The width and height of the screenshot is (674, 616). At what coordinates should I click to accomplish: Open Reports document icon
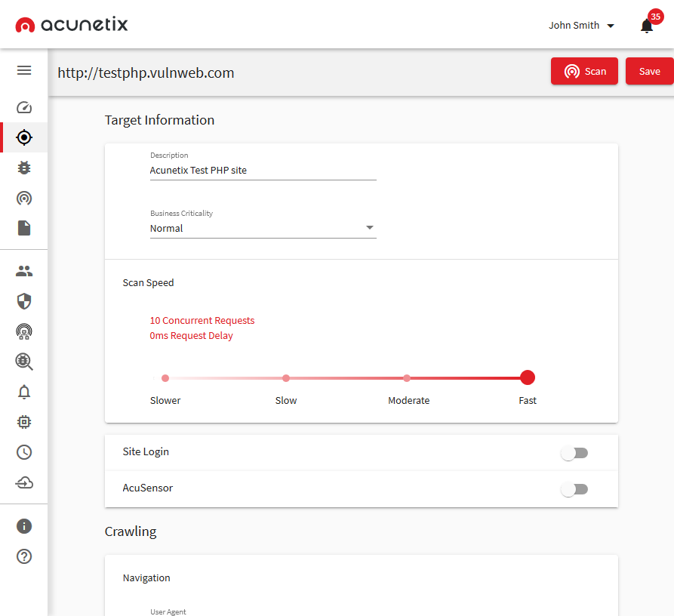24,228
